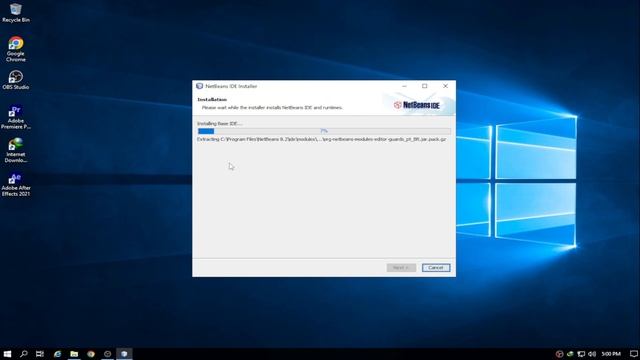This screenshot has height=360, width=640.
Task: Select the OBS Studio desktop shortcut
Action: click(x=16, y=80)
